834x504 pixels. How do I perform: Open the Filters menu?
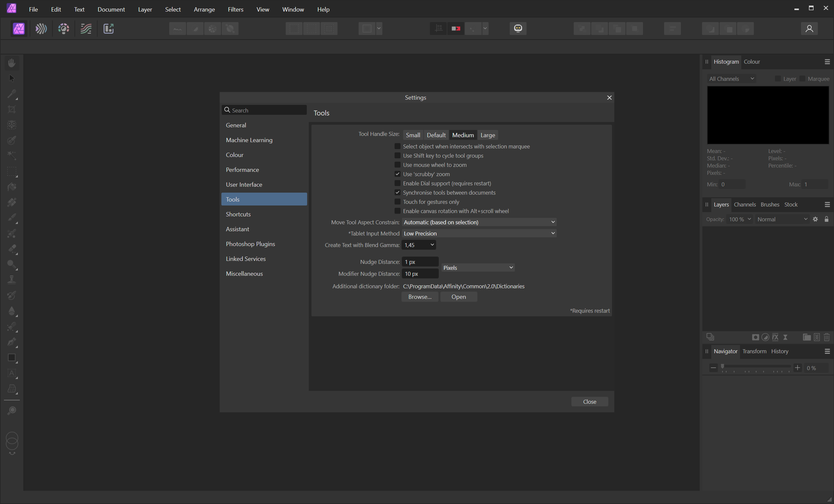(x=235, y=10)
